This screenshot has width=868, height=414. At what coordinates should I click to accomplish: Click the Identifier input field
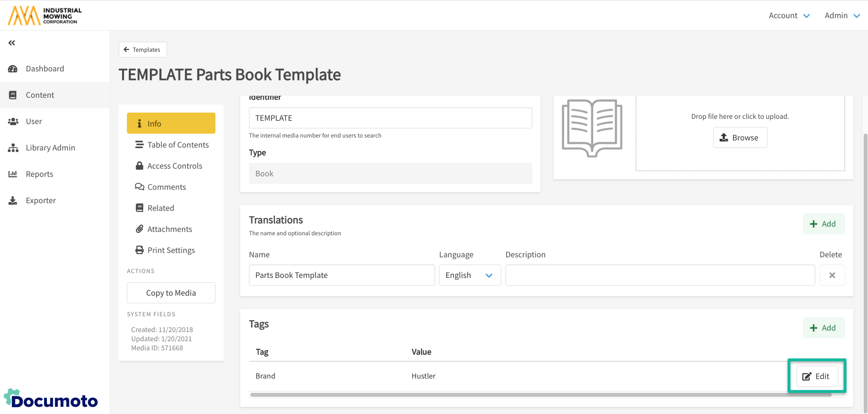[390, 118]
